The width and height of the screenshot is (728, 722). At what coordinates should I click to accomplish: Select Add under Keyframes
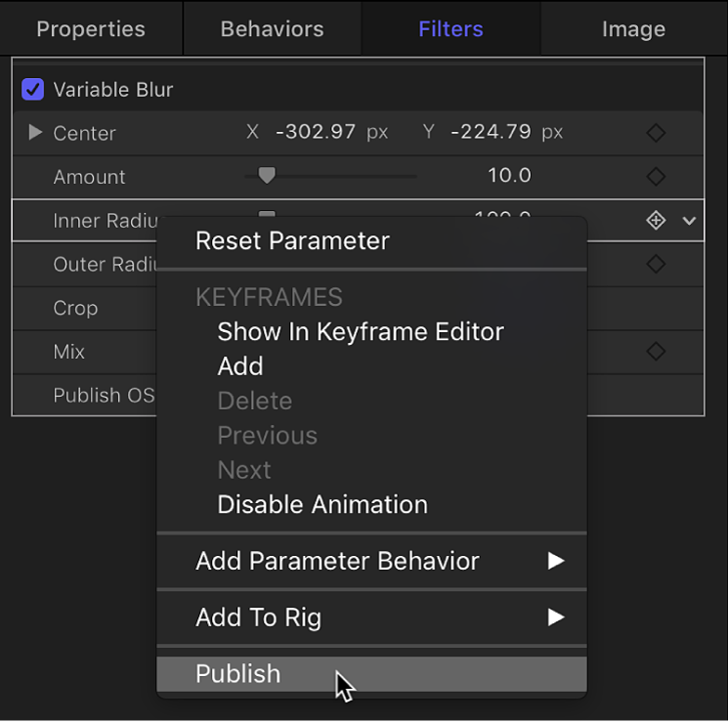point(240,366)
